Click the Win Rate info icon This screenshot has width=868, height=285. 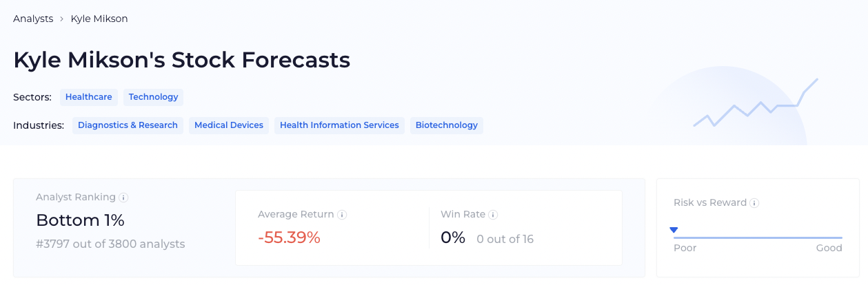pos(494,215)
